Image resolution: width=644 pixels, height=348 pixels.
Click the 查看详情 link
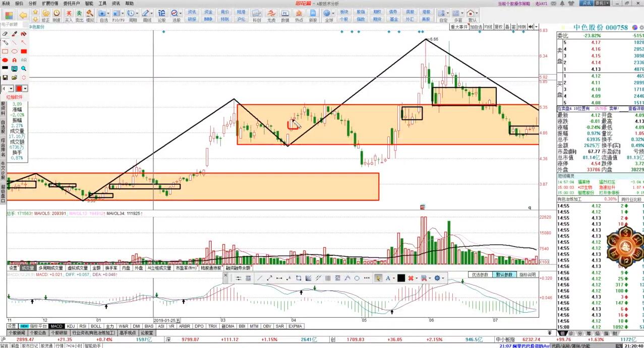(x=635, y=108)
